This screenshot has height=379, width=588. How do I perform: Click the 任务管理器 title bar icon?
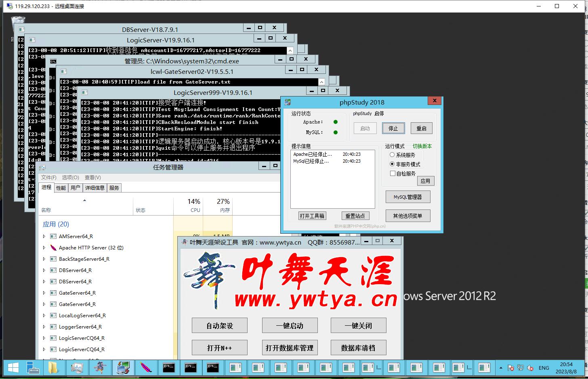coord(42,168)
